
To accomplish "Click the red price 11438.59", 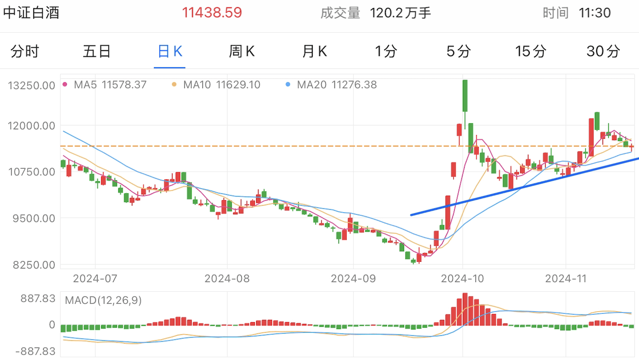I will coord(212,12).
